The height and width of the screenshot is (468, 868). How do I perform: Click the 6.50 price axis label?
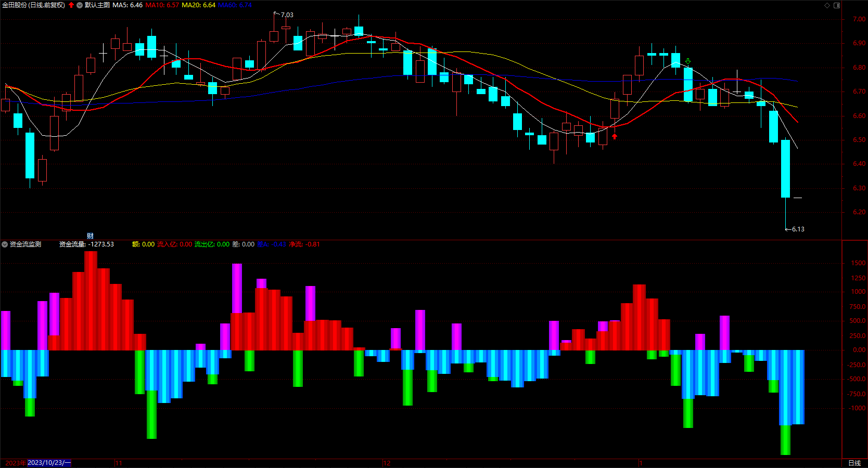(x=859, y=140)
